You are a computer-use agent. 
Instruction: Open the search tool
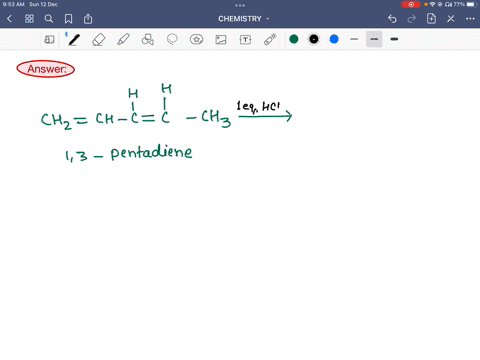coord(49,19)
